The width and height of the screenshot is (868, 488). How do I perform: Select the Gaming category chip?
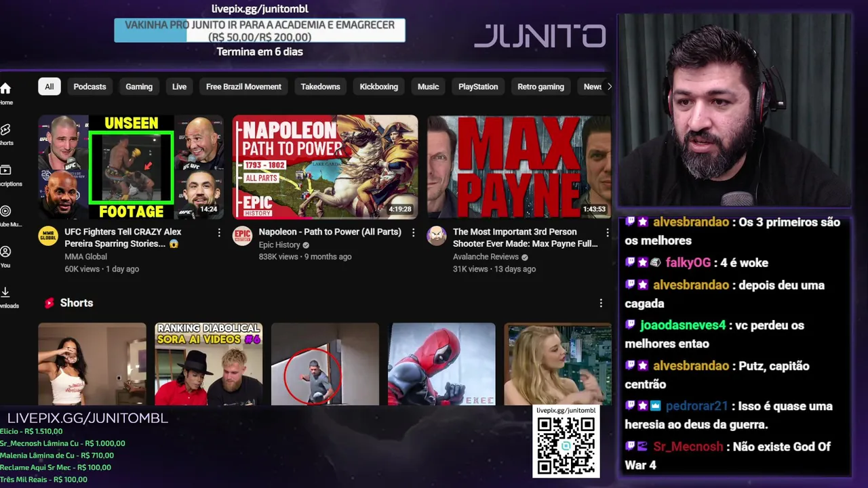coord(139,87)
